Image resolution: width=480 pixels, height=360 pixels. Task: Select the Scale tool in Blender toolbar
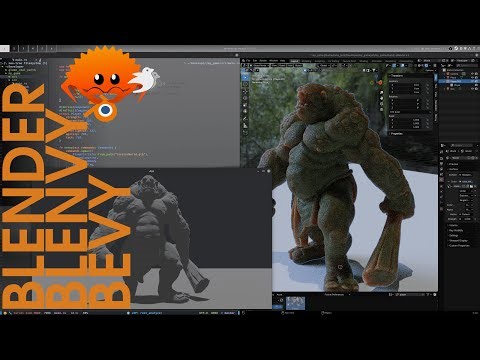pyautogui.click(x=245, y=105)
